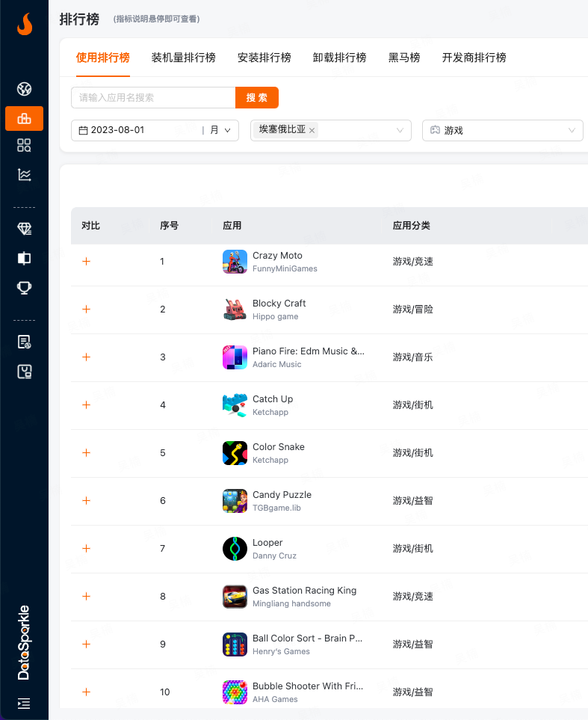
Task: Click the app name search input field
Action: [x=153, y=98]
